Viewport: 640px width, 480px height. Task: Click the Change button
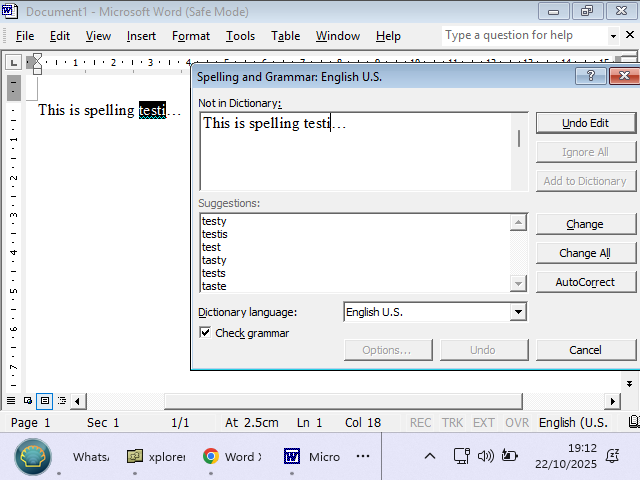tap(585, 224)
